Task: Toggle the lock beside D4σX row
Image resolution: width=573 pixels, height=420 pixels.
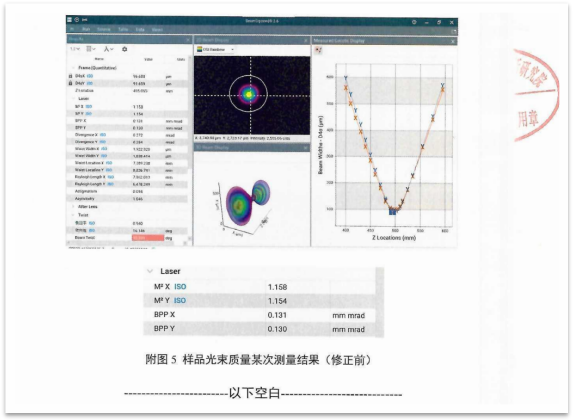Action: tap(71, 76)
